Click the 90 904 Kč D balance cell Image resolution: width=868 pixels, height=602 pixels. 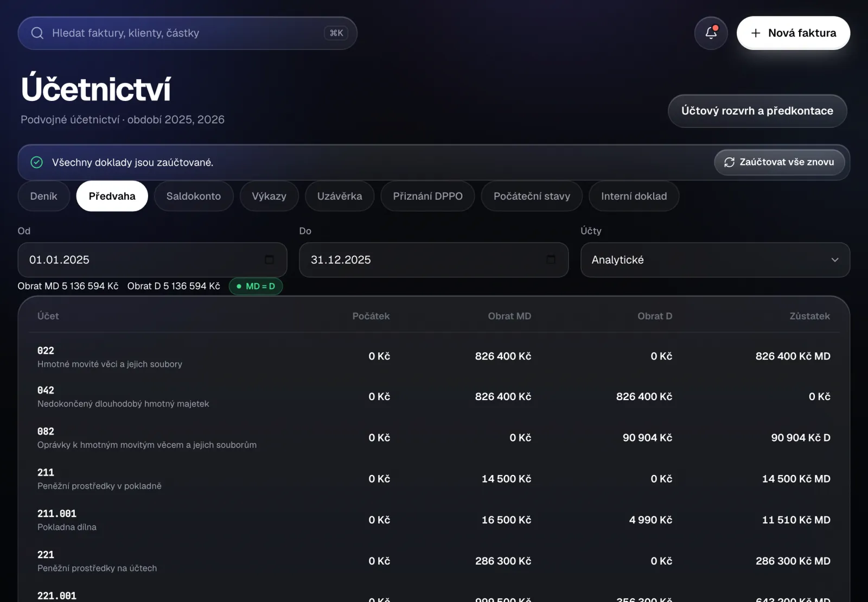click(x=801, y=438)
